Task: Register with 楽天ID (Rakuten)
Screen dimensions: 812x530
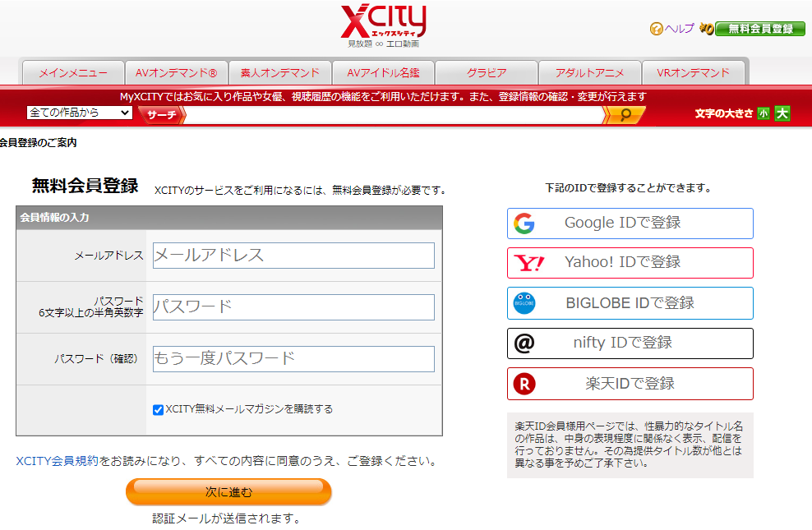Action: pos(630,384)
